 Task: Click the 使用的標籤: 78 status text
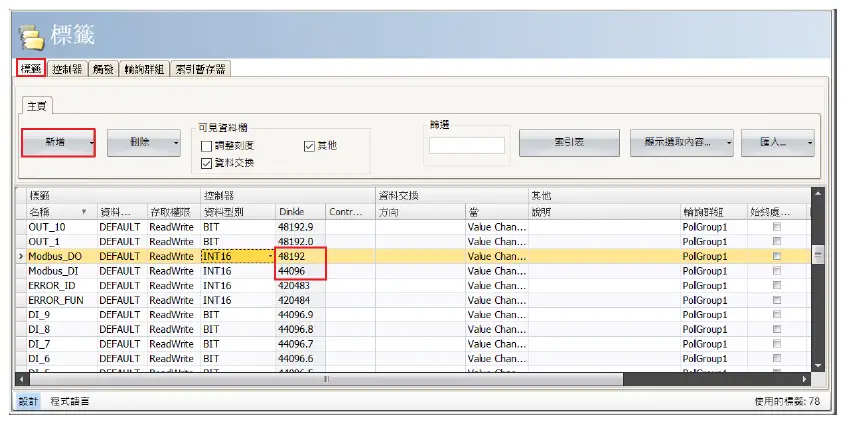click(787, 401)
